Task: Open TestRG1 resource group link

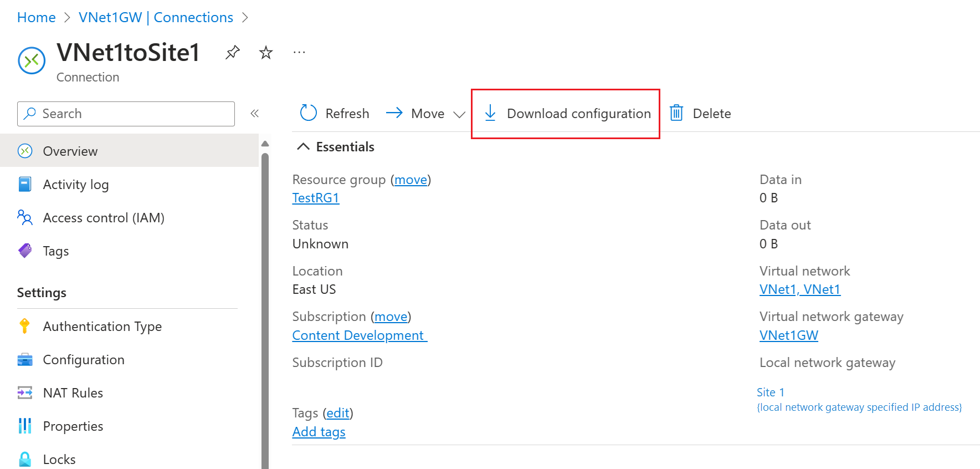Action: [316, 198]
